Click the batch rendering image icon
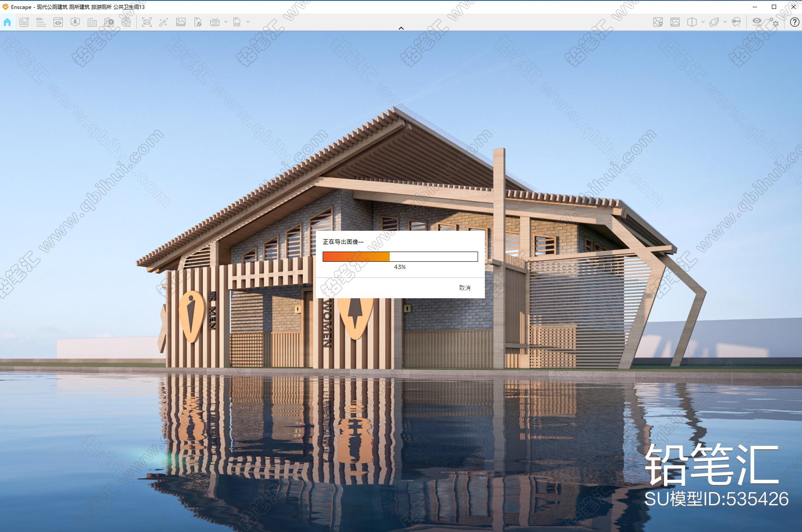Screen dimensions: 802x532 (181, 22)
